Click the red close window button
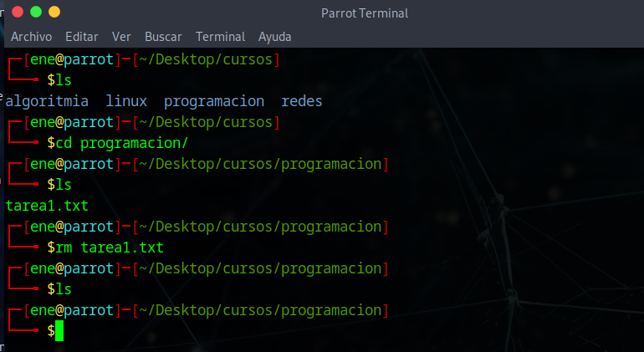The width and height of the screenshot is (644, 352). (17, 12)
